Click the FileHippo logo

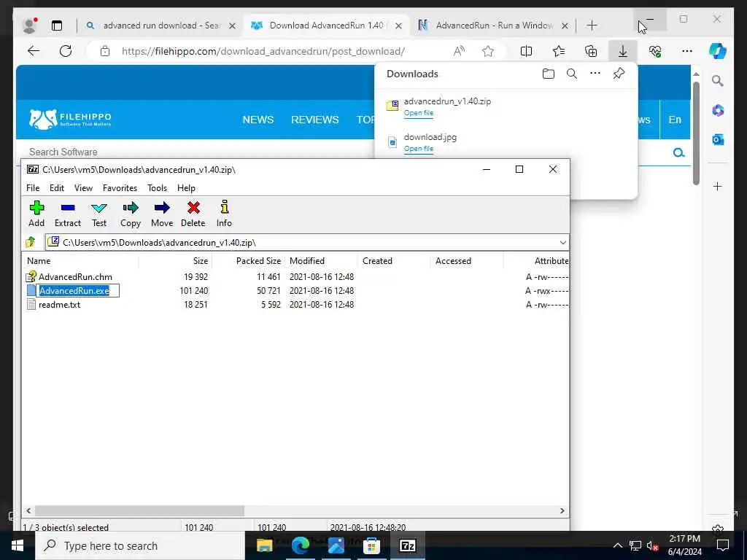(x=69, y=119)
